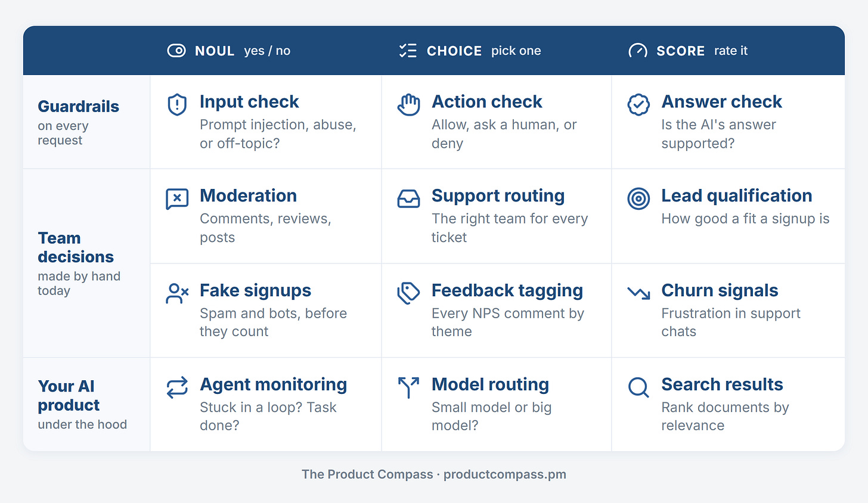Click the Moderation message-x icon
This screenshot has height=503, width=868.
[177, 199]
